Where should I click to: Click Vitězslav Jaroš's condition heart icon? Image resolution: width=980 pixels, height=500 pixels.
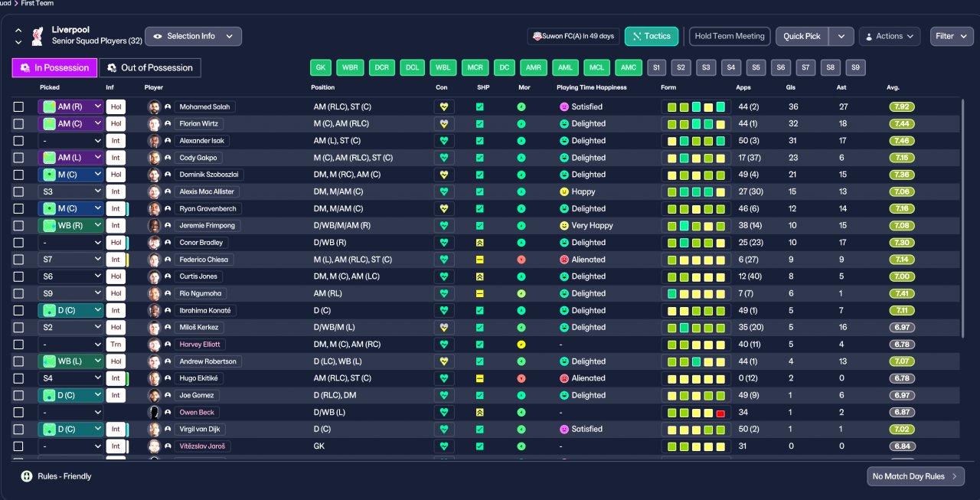tap(443, 446)
